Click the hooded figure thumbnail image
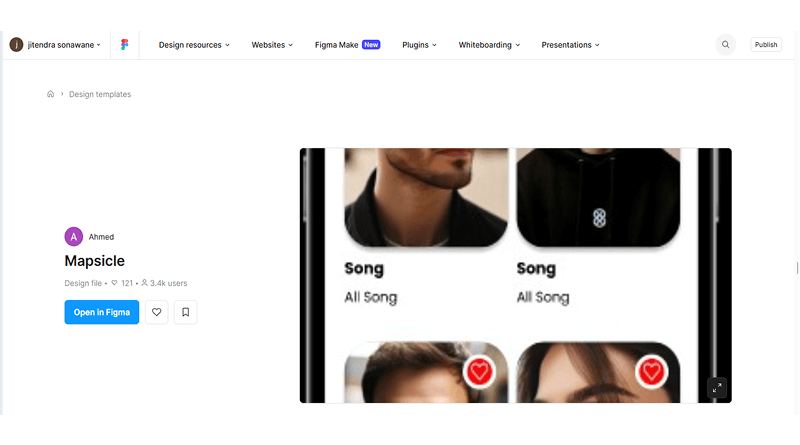This screenshot has width=800, height=445. click(x=598, y=197)
